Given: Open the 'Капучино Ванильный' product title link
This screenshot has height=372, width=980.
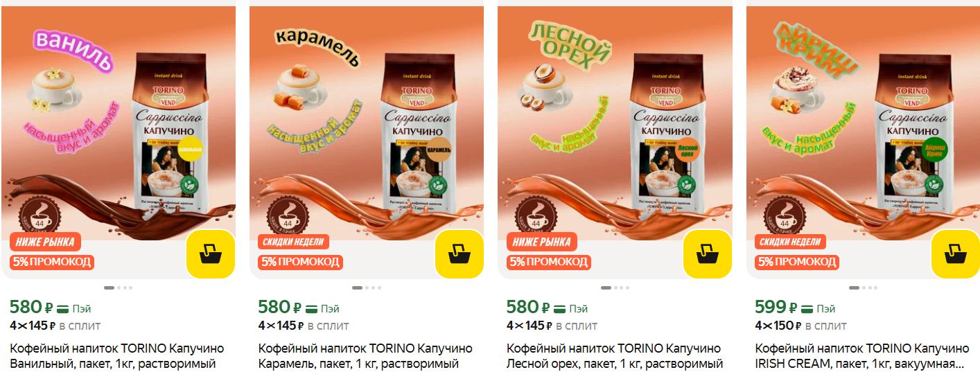Looking at the screenshot, I should [117, 355].
